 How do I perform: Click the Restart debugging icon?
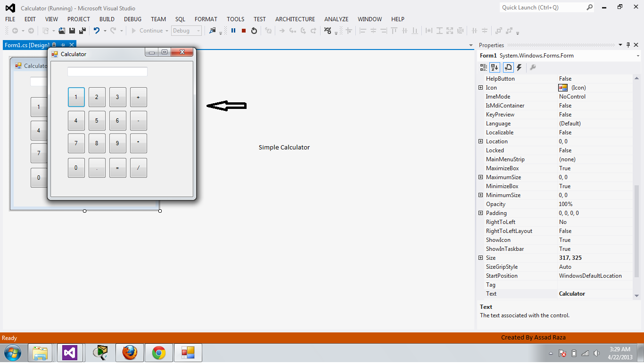pos(254,30)
